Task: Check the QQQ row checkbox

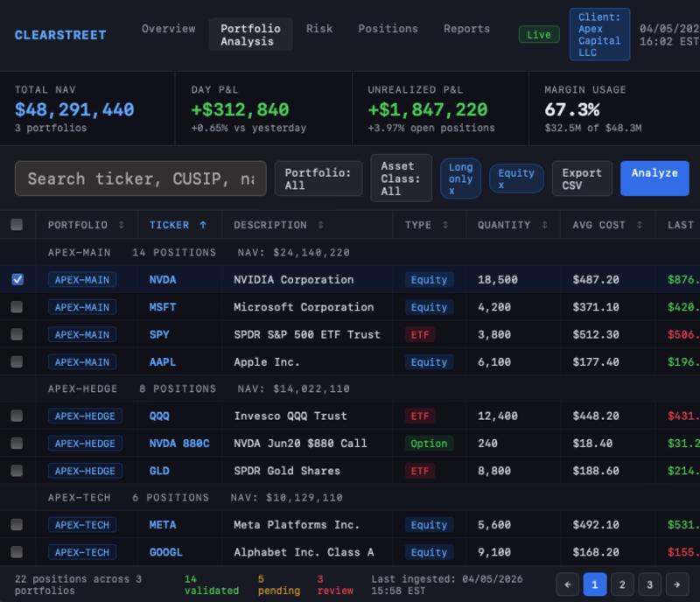Action: tap(17, 416)
